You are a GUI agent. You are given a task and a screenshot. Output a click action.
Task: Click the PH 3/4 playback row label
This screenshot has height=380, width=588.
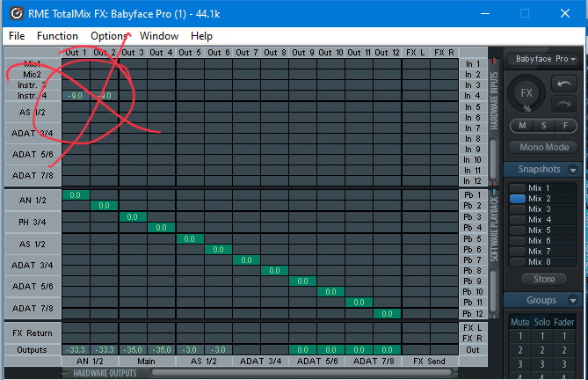pos(33,222)
